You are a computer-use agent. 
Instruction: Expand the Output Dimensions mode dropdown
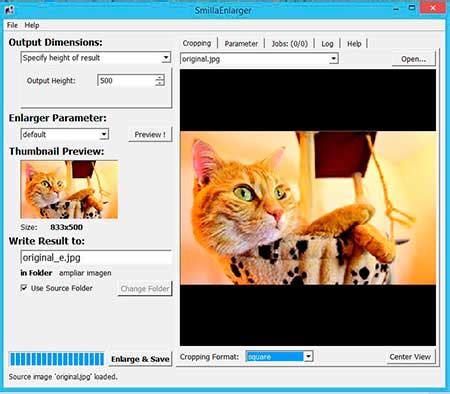(166, 58)
